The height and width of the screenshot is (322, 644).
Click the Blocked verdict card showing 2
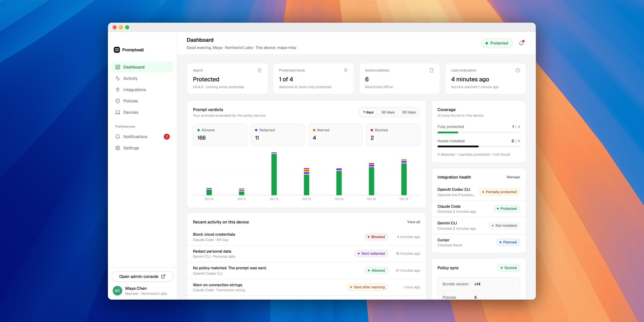[x=393, y=135]
